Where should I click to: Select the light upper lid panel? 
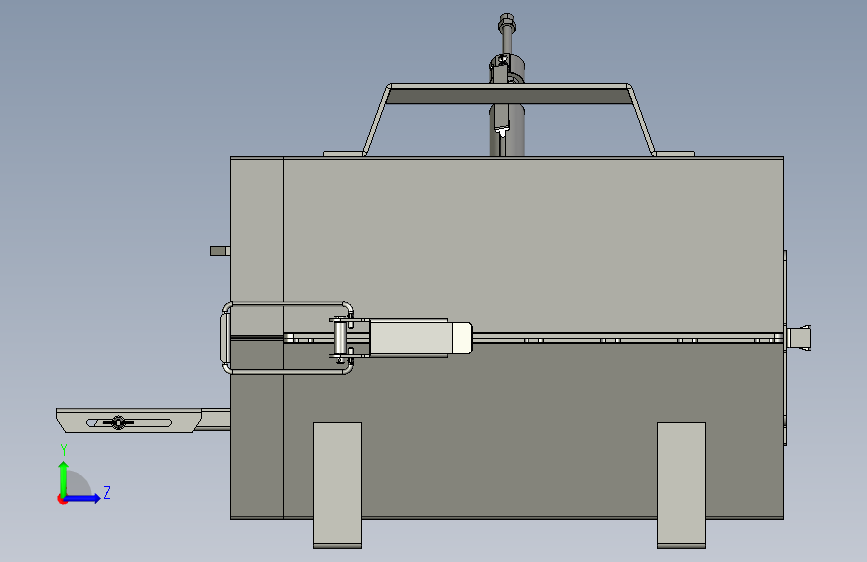534,245
